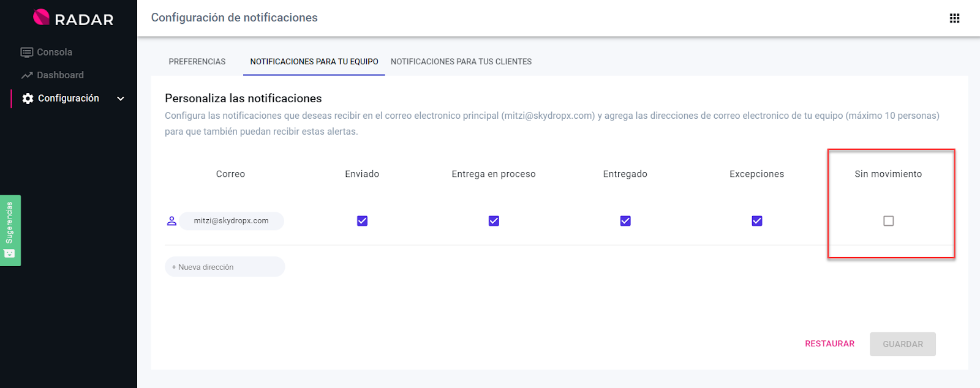The image size is (980, 388).
Task: Uncheck the Enviado checkbox
Action: pyautogui.click(x=362, y=221)
